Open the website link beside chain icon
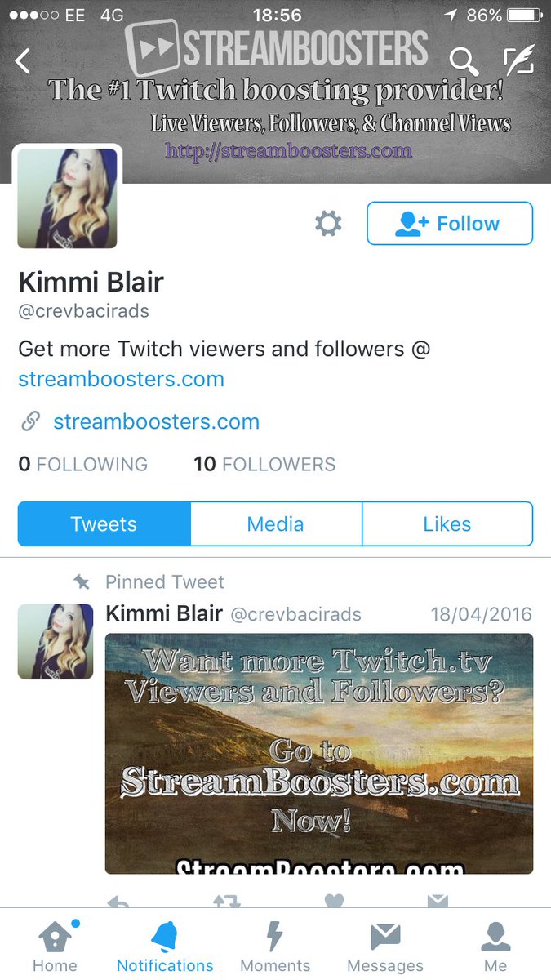 (x=156, y=421)
